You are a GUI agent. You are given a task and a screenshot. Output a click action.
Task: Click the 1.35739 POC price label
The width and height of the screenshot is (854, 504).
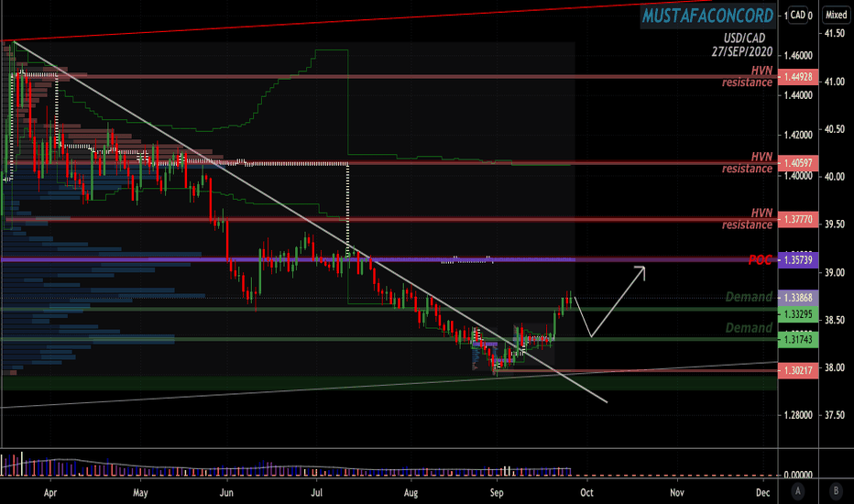click(x=798, y=260)
